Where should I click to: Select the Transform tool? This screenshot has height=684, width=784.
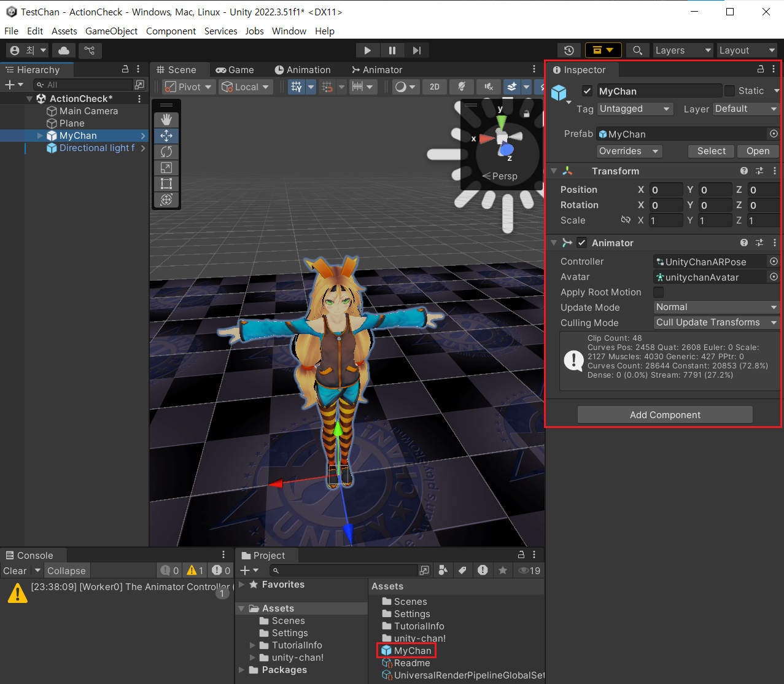(166, 200)
